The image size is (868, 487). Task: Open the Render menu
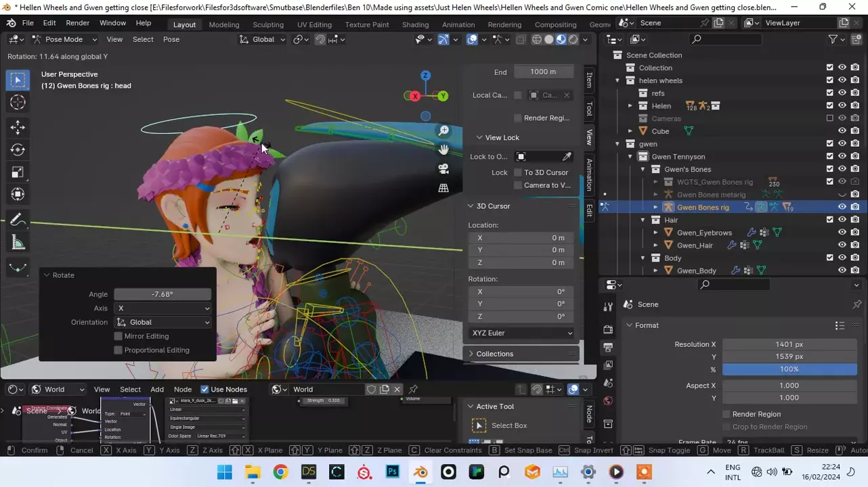[78, 23]
